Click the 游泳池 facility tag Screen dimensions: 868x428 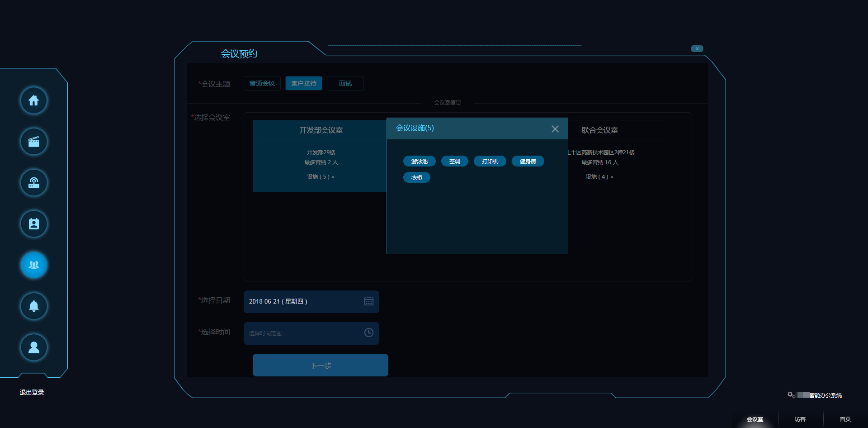pos(420,162)
